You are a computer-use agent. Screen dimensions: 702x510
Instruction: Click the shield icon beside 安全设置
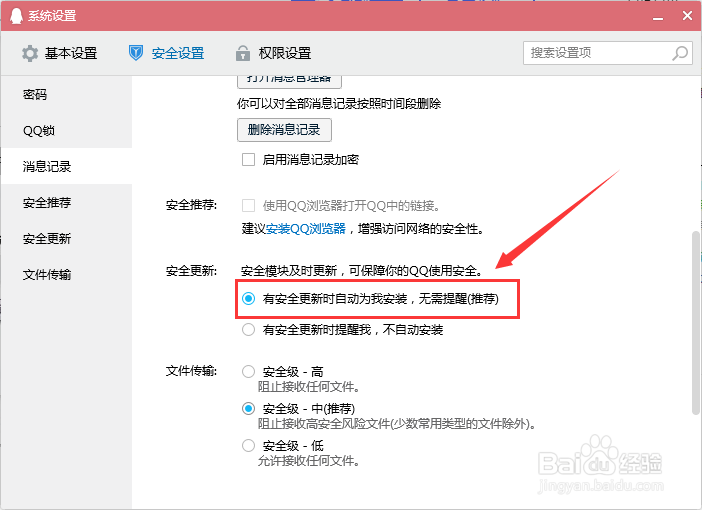coord(136,53)
